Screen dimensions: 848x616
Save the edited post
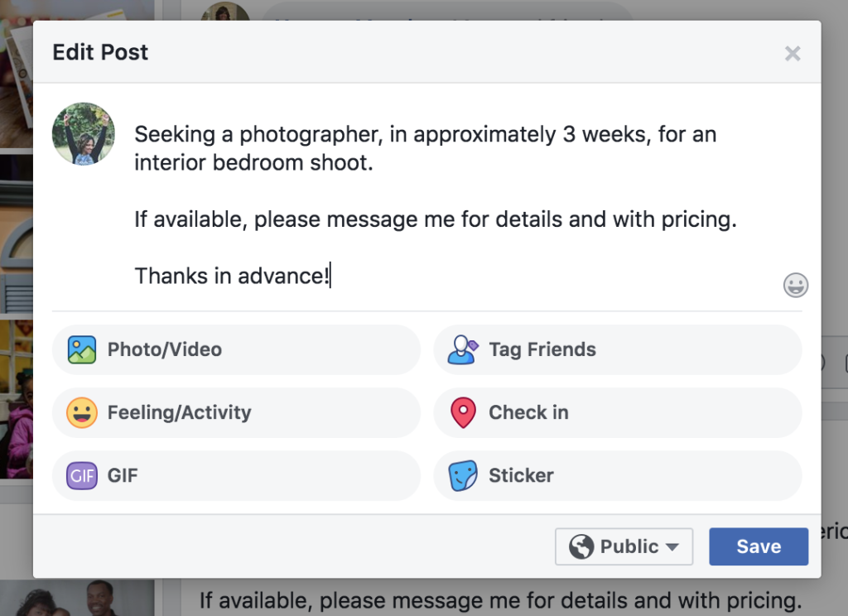click(x=758, y=546)
